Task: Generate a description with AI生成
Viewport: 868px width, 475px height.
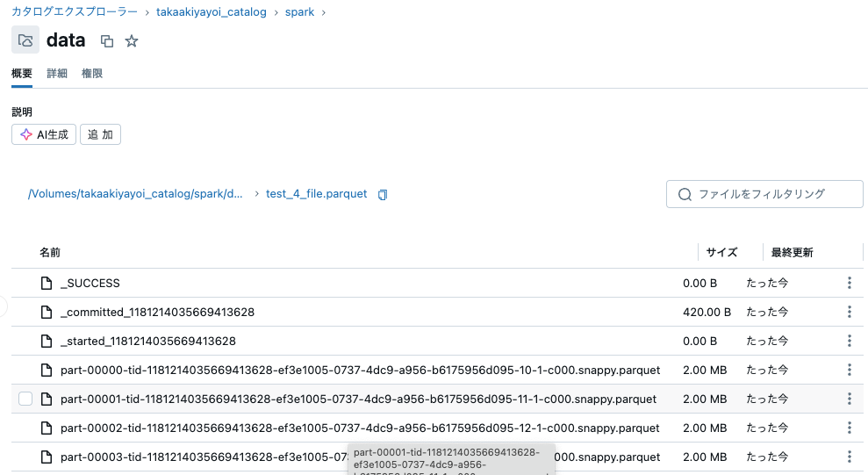Action: point(44,134)
